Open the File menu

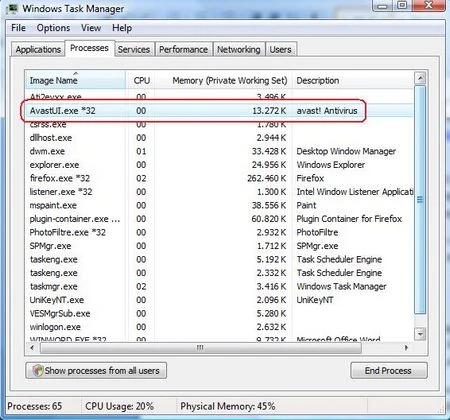pyautogui.click(x=18, y=28)
